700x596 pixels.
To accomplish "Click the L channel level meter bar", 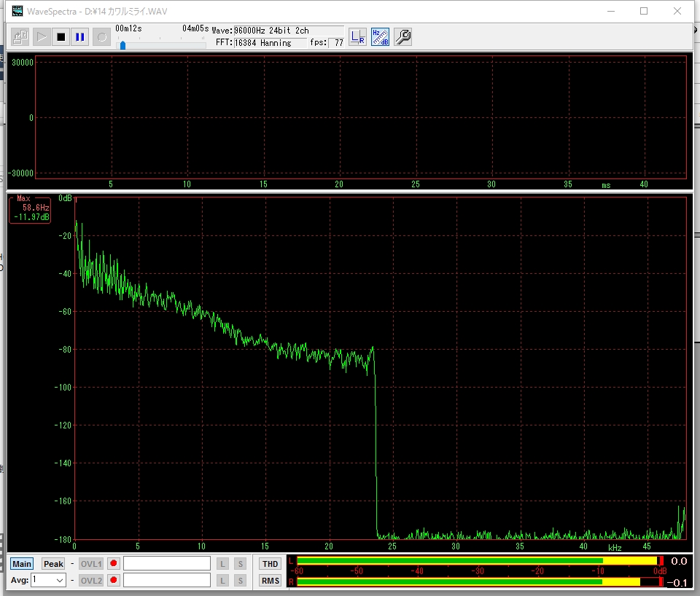I will point(480,561).
